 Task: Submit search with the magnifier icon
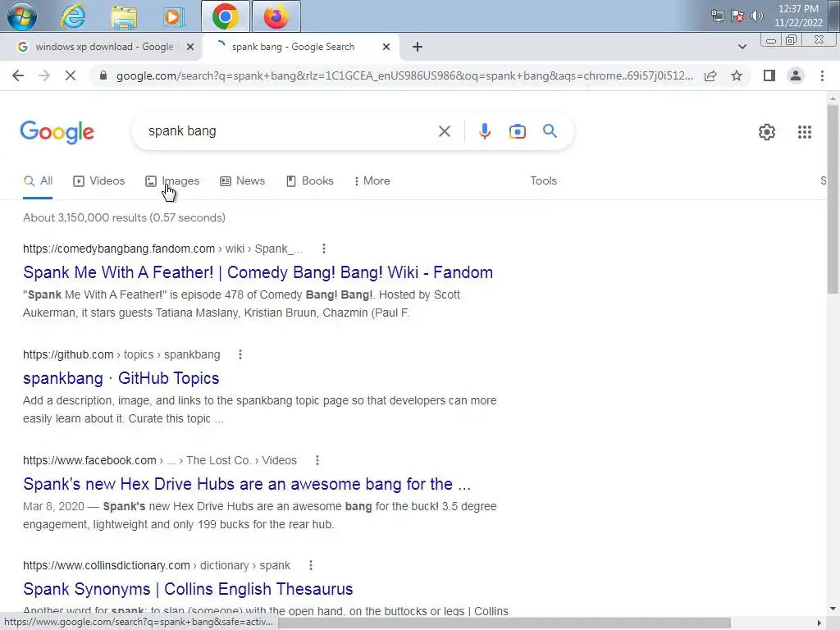coord(550,131)
